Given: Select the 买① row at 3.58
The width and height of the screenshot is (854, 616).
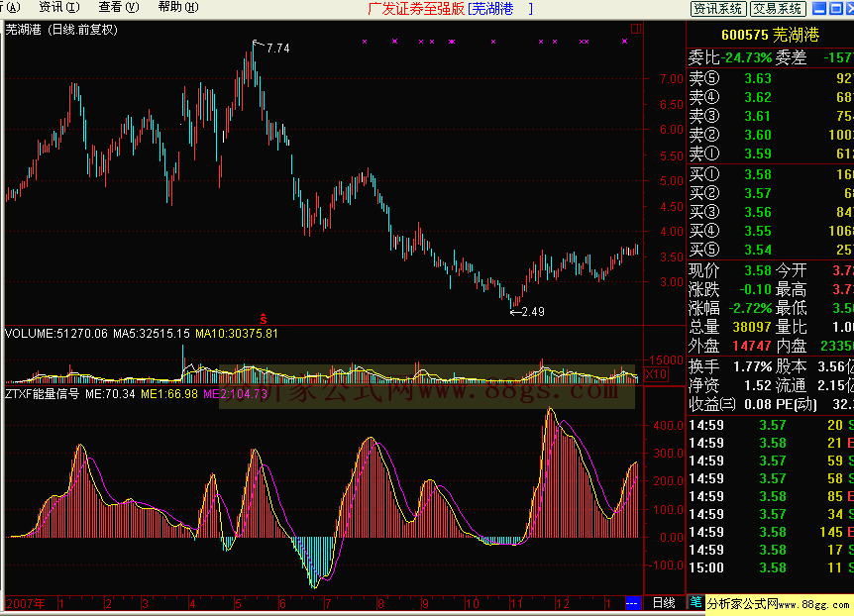Looking at the screenshot, I should point(770,174).
